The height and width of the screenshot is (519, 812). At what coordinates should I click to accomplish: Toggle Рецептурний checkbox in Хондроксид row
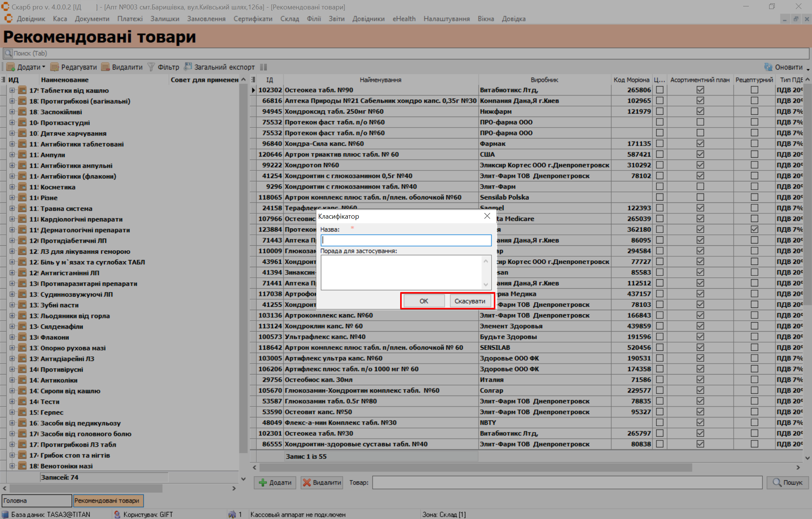coord(754,111)
